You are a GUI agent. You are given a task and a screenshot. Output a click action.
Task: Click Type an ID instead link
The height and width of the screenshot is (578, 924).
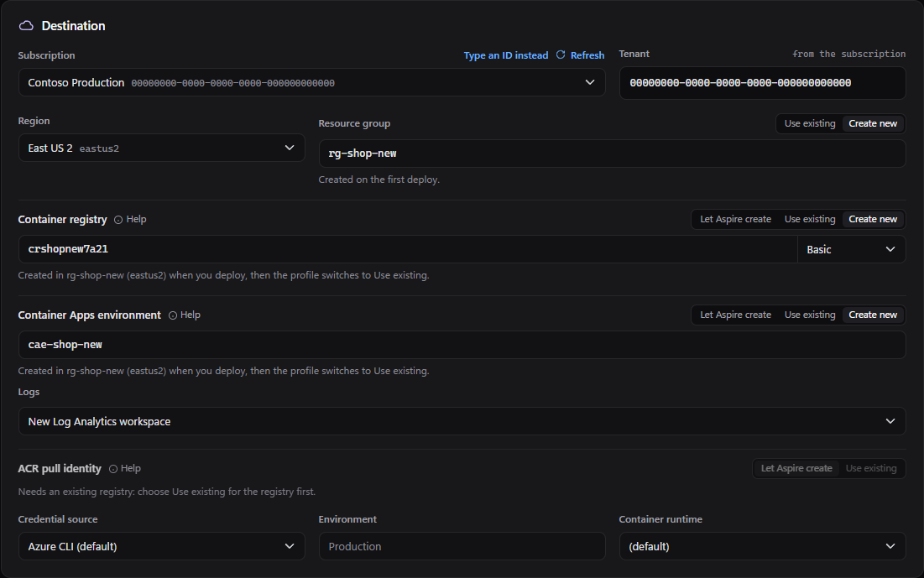pos(505,55)
